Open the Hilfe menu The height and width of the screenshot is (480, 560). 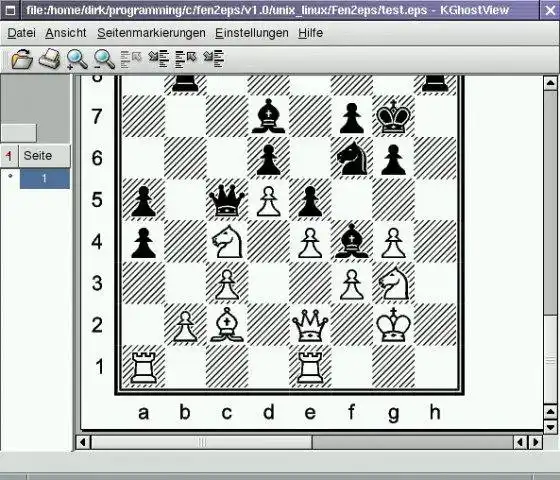(311, 33)
